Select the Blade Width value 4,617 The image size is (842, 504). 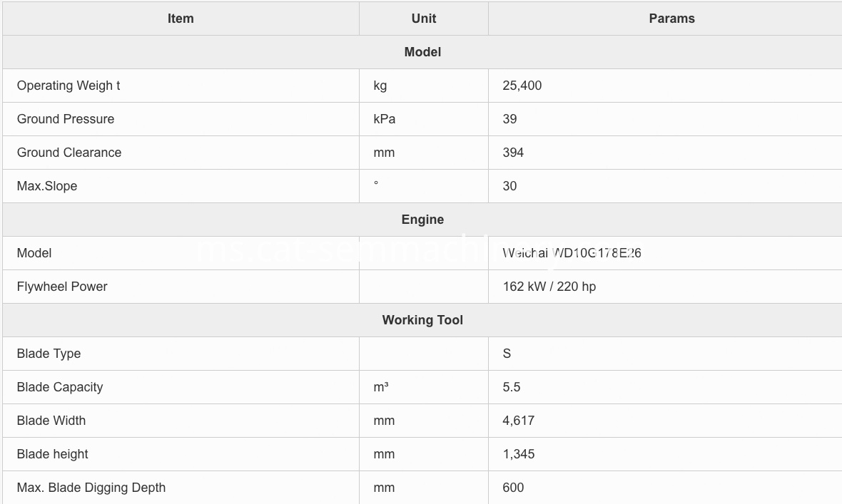tap(518, 421)
